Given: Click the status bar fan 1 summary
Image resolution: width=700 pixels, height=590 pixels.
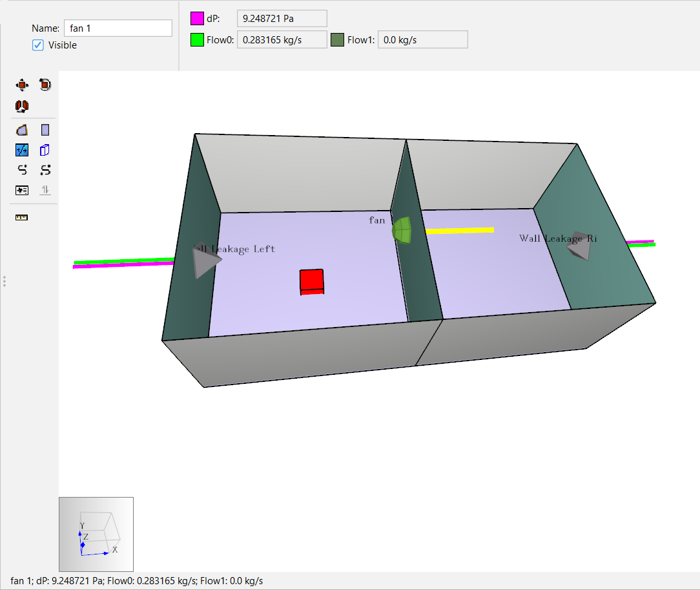Looking at the screenshot, I should 137,580.
